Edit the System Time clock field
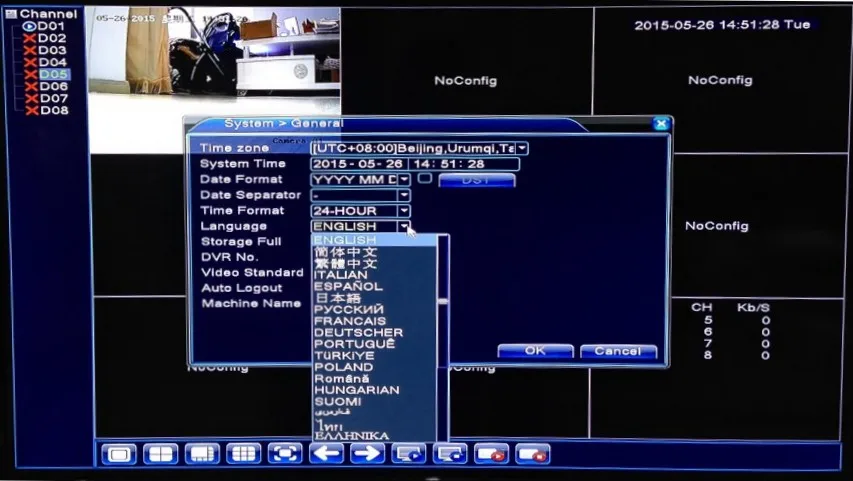853x481 pixels. point(464,164)
